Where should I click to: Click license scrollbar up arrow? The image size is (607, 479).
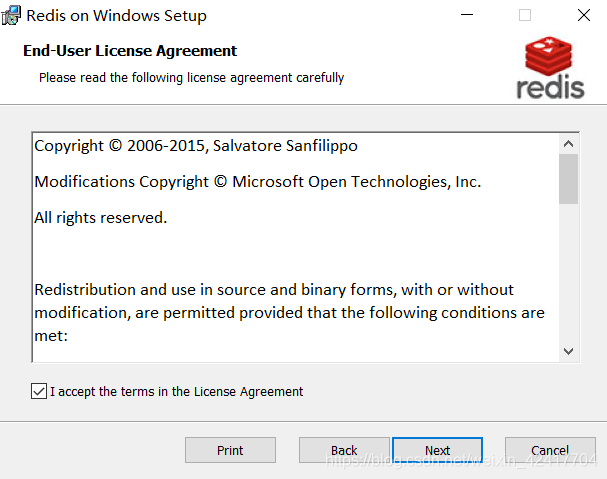(568, 144)
